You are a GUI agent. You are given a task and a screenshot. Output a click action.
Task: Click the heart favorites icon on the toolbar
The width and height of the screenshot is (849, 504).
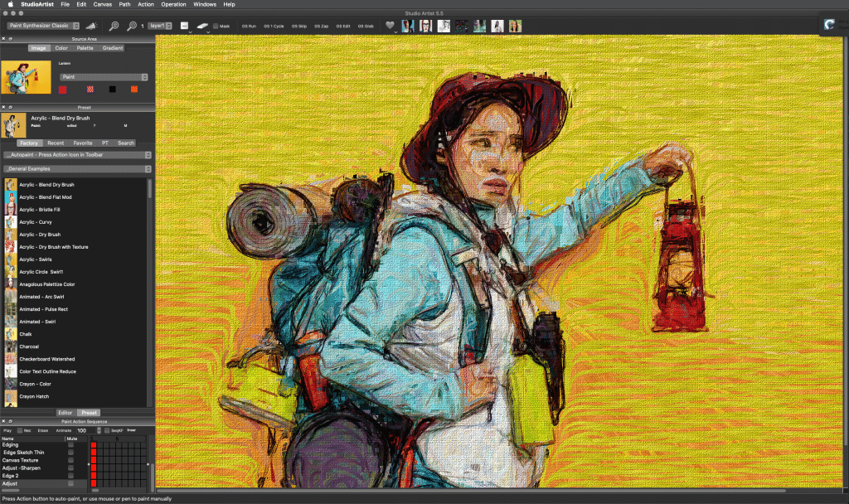(x=389, y=25)
